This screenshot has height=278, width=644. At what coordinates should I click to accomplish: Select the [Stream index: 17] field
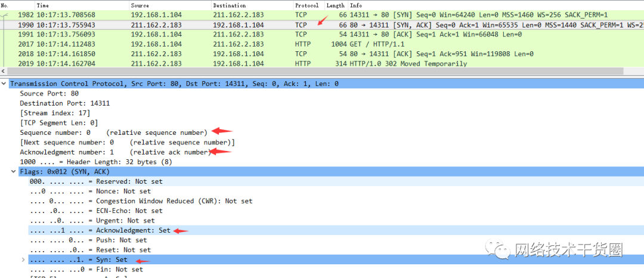pyautogui.click(x=55, y=113)
